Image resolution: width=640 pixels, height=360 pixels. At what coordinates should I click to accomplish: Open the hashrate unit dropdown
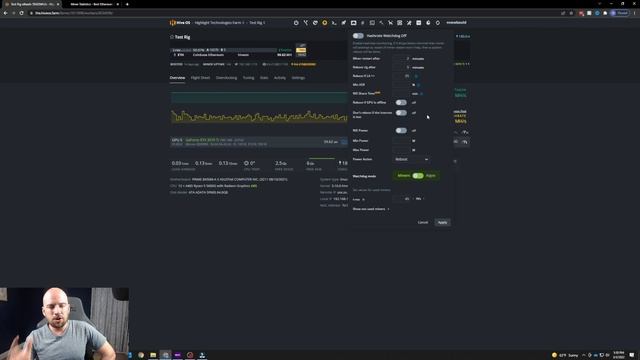pos(420,199)
